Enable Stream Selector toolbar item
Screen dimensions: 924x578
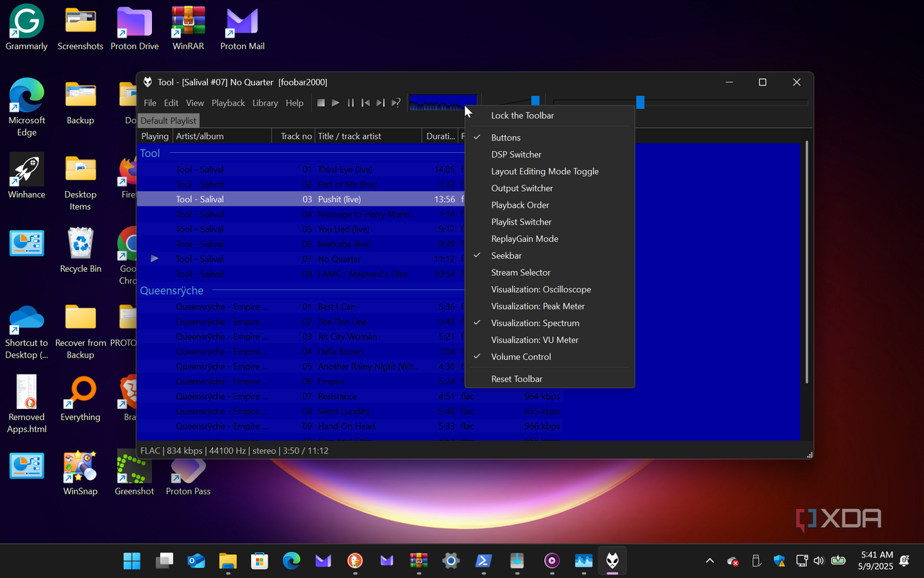tap(550, 273)
